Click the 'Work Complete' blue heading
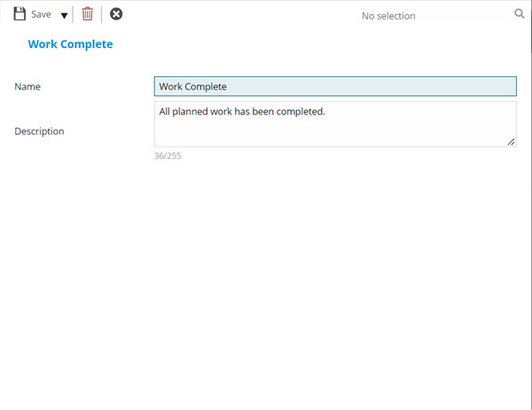Screen dimensions: 532x410 (70, 43)
